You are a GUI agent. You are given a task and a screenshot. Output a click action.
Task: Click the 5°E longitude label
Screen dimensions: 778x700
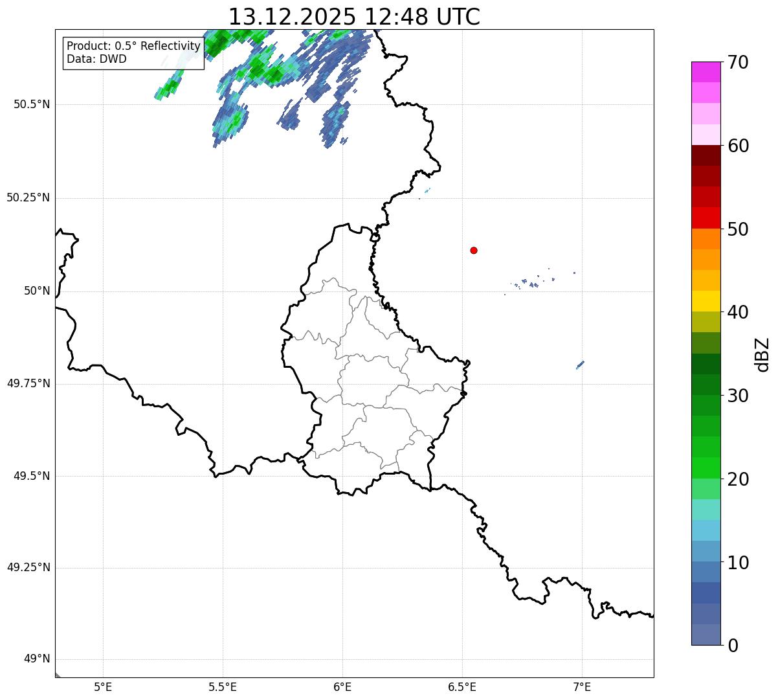(103, 686)
